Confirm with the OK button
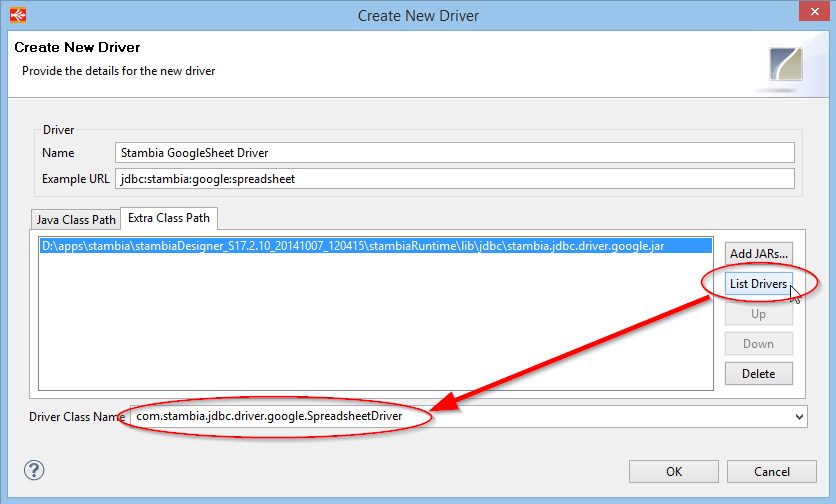This screenshot has height=504, width=836. coord(674,471)
